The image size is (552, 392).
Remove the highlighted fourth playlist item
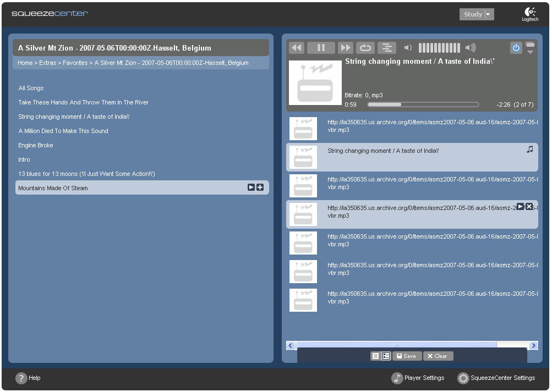(529, 206)
